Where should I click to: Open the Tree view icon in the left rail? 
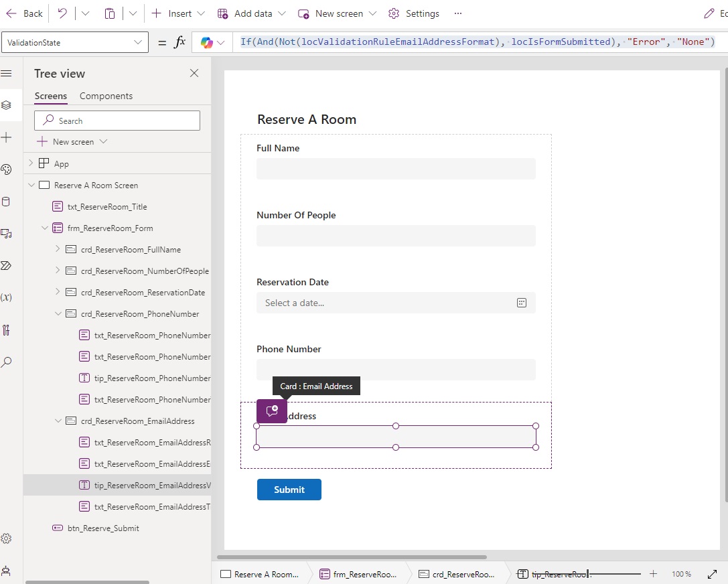7,105
